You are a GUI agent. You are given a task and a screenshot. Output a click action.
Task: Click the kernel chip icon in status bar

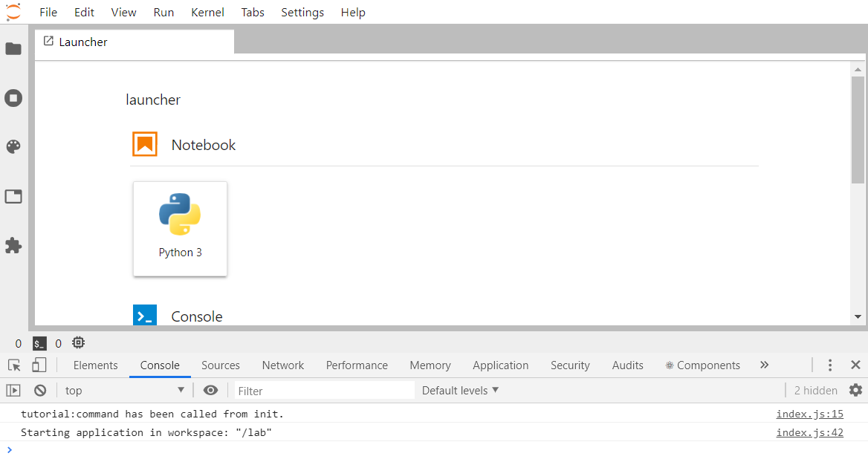tap(79, 343)
